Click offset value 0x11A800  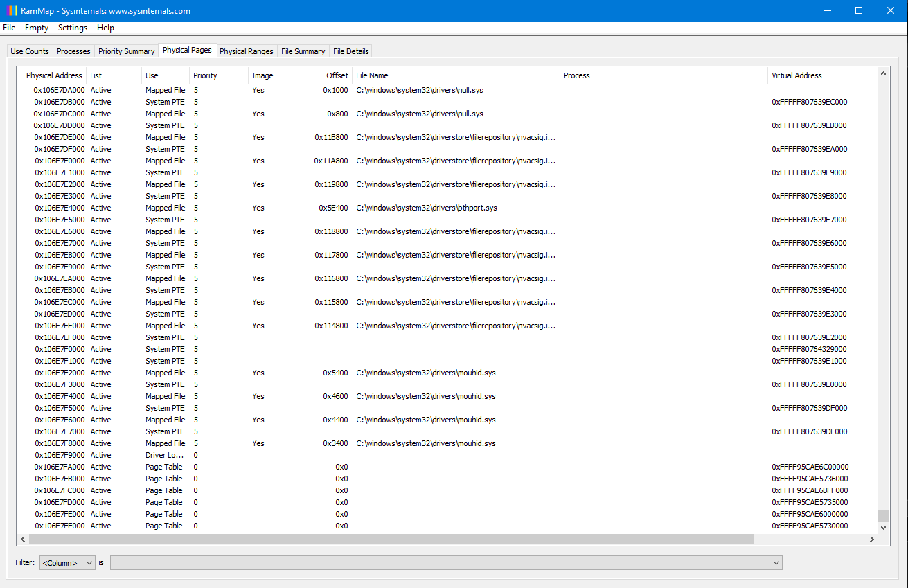pos(331,161)
